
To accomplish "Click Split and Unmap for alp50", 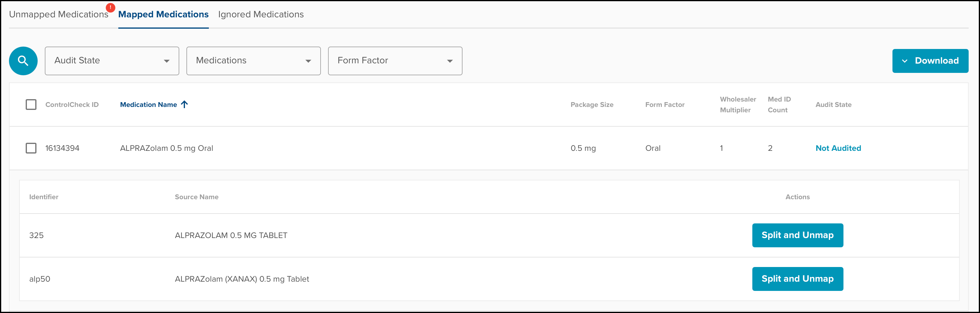I will click(797, 279).
